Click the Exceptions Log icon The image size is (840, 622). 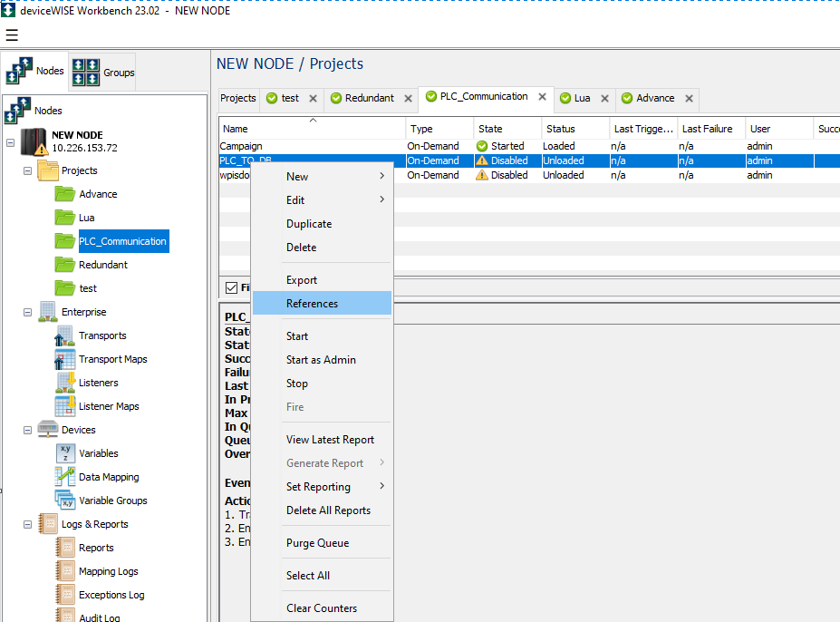(64, 596)
